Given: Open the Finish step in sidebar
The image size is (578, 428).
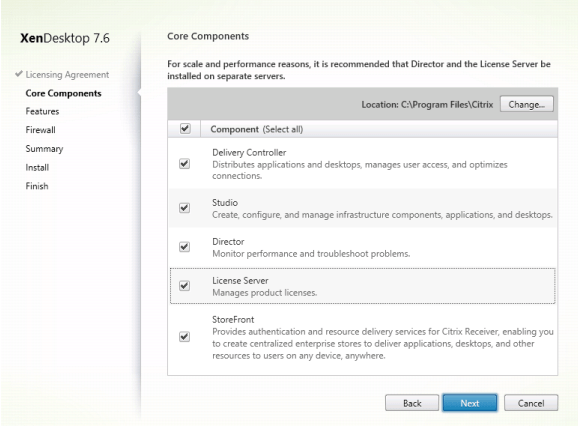Looking at the screenshot, I should tap(37, 186).
